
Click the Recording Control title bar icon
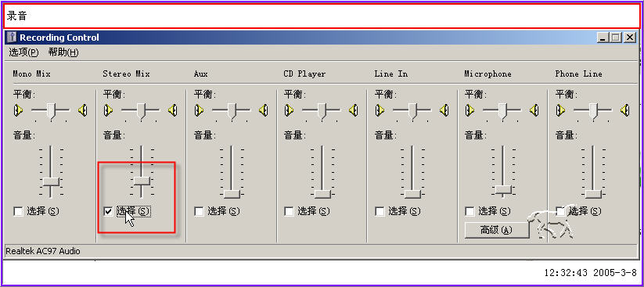point(12,38)
